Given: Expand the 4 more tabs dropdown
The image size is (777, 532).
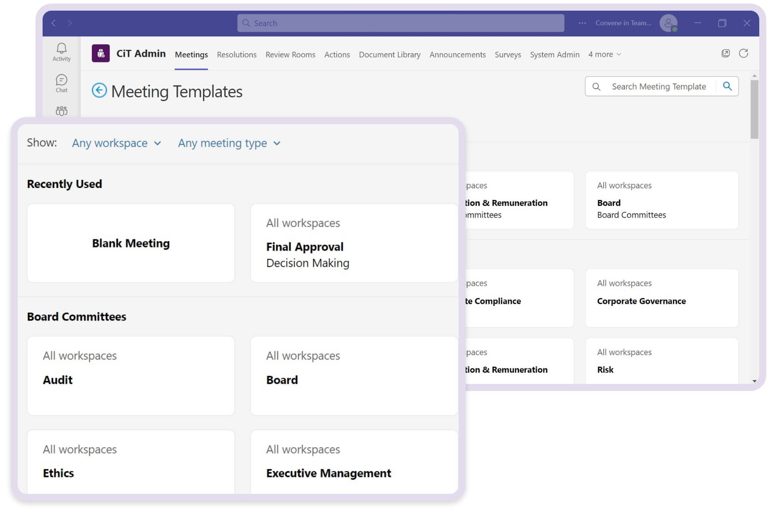Looking at the screenshot, I should (x=604, y=54).
